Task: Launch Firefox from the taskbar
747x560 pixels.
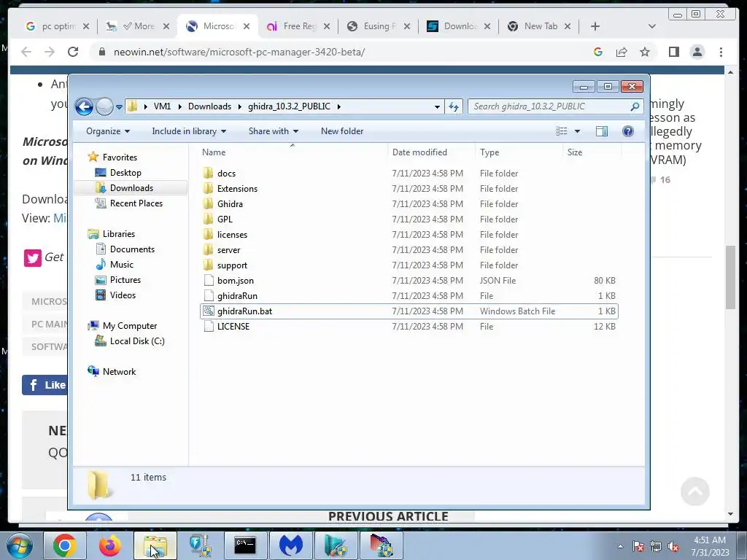Action: tap(110, 545)
